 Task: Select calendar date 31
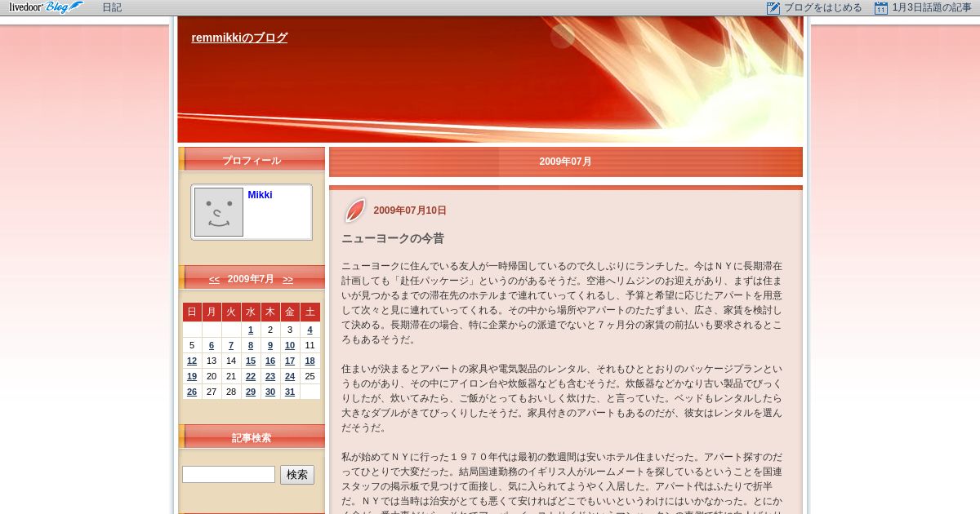tap(290, 392)
